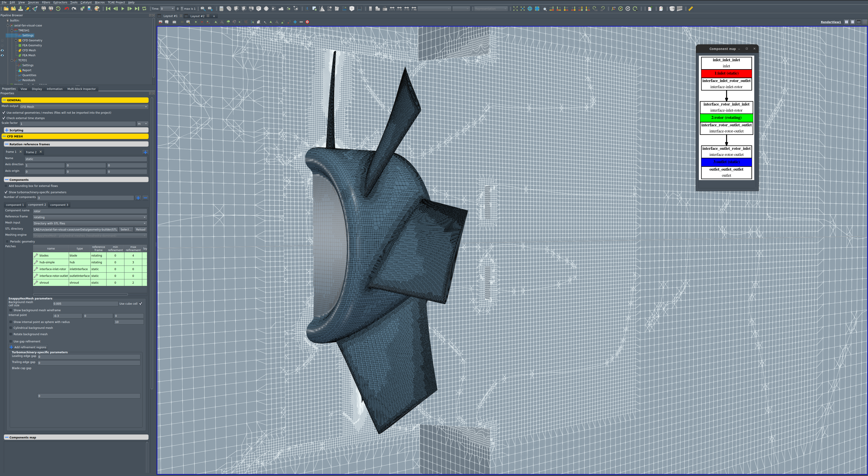The height and width of the screenshot is (476, 868).
Task: Click the Save Data toolbar icon
Action: 21,9
